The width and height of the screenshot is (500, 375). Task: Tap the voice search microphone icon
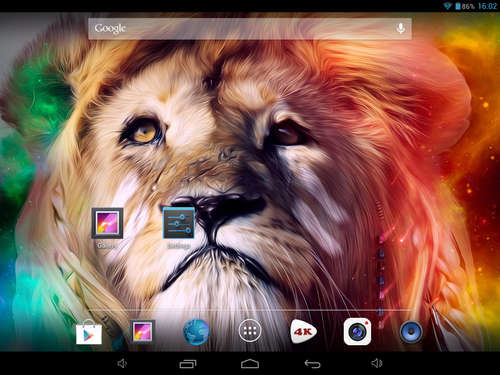(x=401, y=29)
